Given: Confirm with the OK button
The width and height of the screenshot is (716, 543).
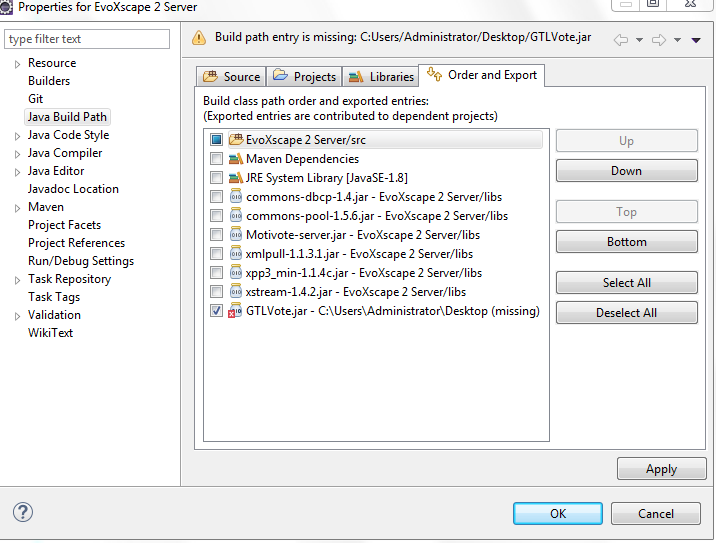Looking at the screenshot, I should [558, 513].
